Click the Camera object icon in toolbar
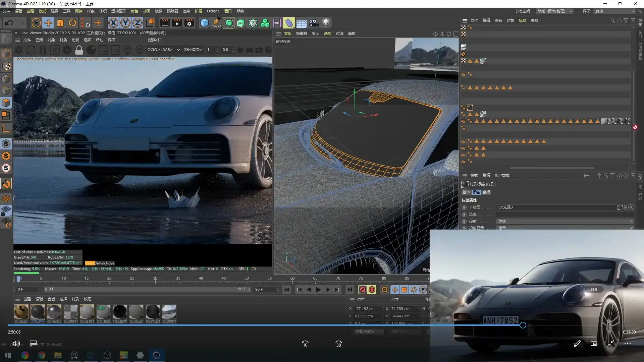This screenshot has height=362, width=644. [x=314, y=23]
